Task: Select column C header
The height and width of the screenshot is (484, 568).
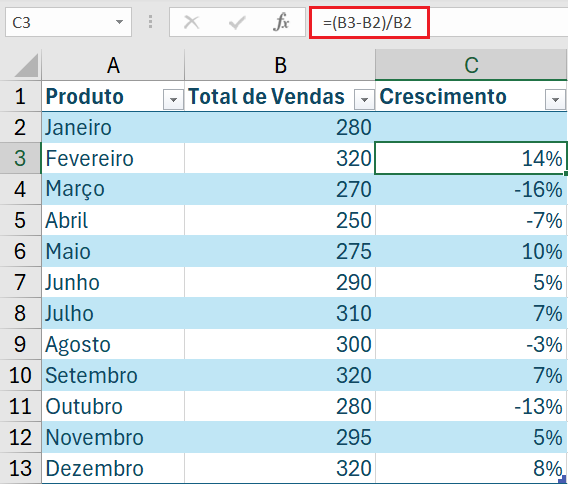Action: (x=471, y=65)
